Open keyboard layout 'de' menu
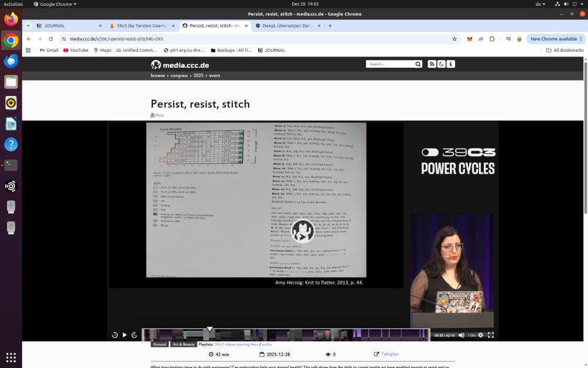Screen dimensions: 588x368 coord(540,4)
